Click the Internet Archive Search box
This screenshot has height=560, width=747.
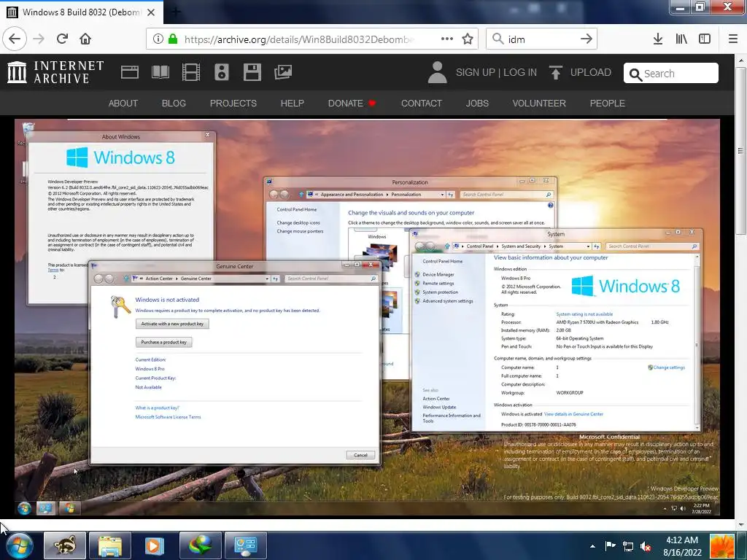pyautogui.click(x=671, y=73)
